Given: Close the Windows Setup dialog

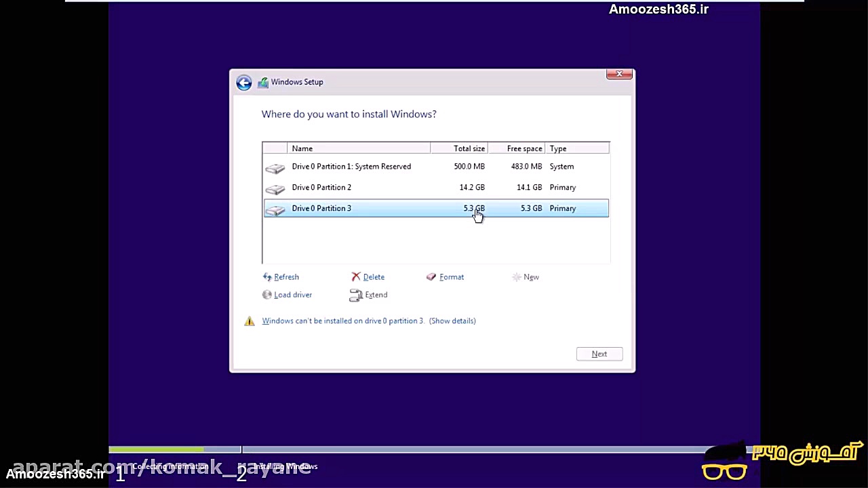Looking at the screenshot, I should [619, 74].
